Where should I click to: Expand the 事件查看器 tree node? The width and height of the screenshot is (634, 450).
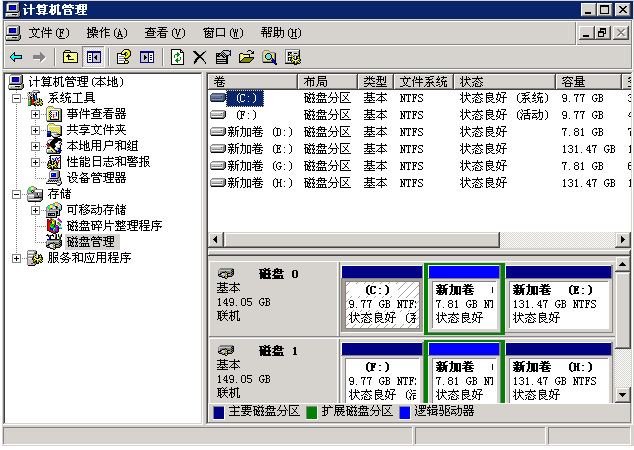point(35,114)
